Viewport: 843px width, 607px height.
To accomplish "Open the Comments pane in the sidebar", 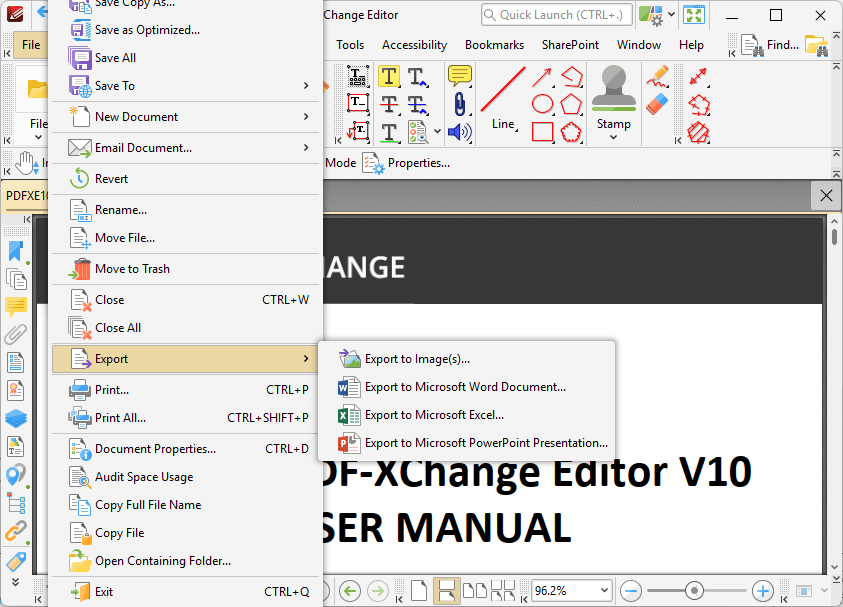I will click(x=16, y=306).
